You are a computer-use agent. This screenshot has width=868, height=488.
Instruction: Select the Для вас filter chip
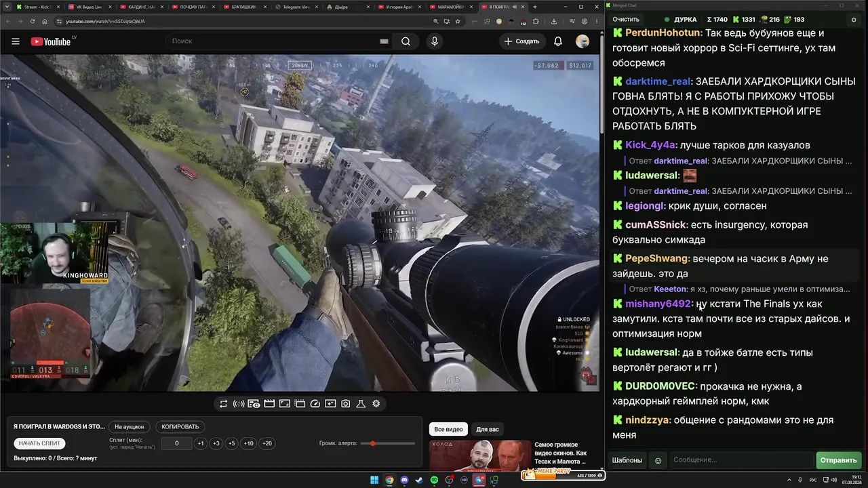coord(488,429)
